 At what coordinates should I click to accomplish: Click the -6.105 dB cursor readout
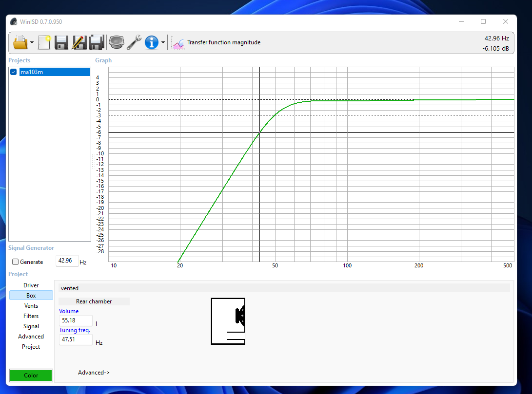coord(496,48)
